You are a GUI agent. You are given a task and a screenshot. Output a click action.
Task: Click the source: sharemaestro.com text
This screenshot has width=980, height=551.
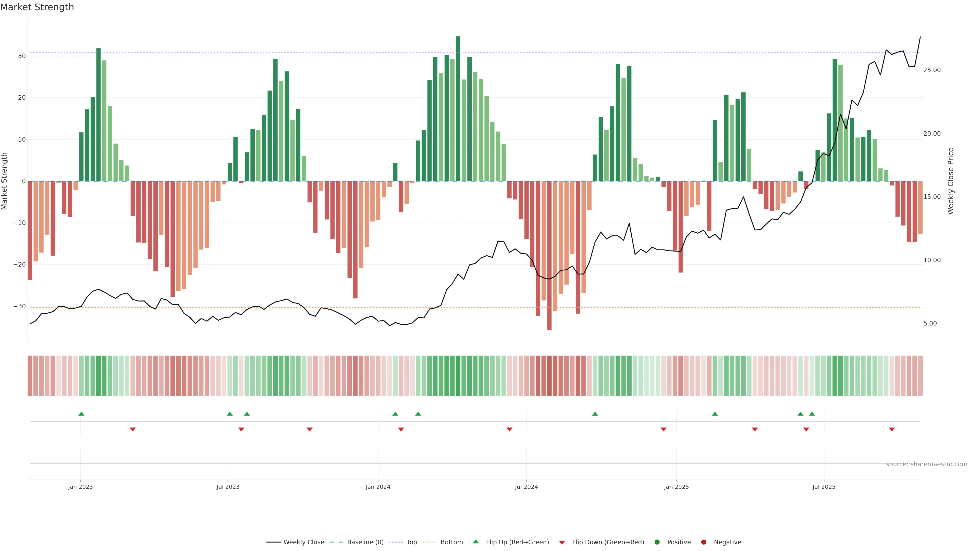pos(926,464)
